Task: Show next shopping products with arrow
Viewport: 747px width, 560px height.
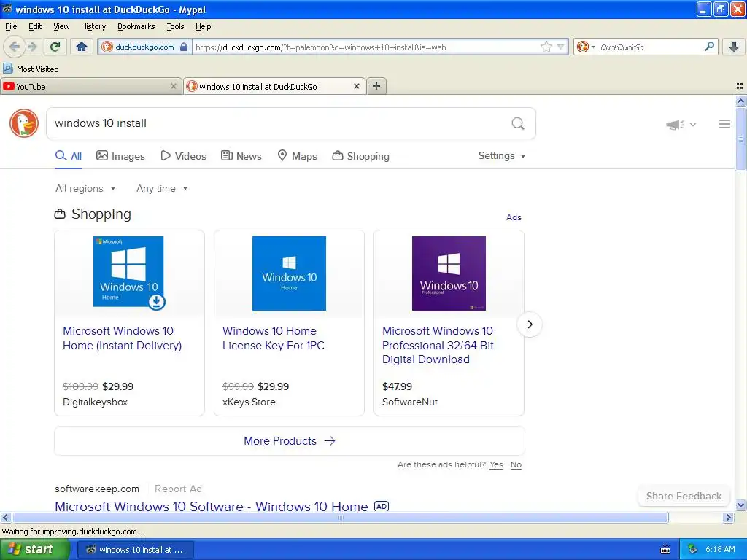Action: point(530,324)
